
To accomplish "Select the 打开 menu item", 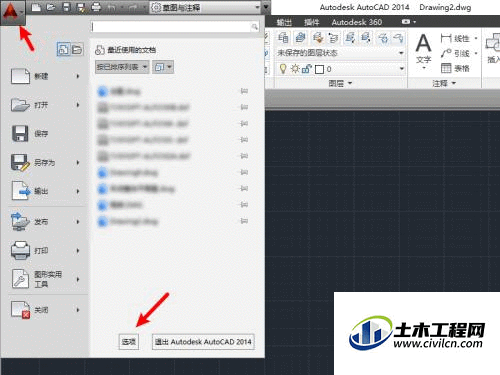I will pos(46,105).
